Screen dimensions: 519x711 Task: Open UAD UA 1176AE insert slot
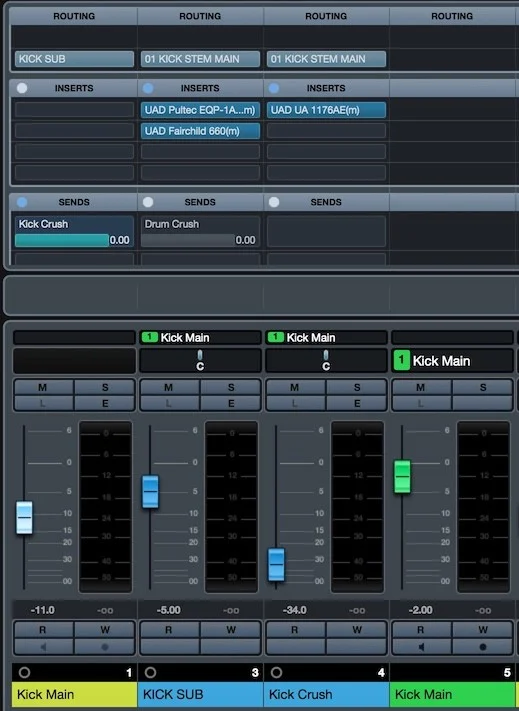326,110
